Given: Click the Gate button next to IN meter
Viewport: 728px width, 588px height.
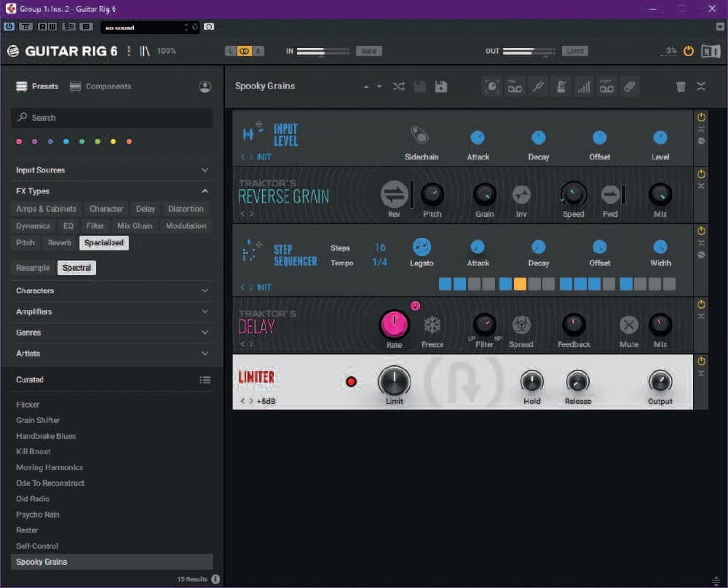Looking at the screenshot, I should pyautogui.click(x=368, y=51).
